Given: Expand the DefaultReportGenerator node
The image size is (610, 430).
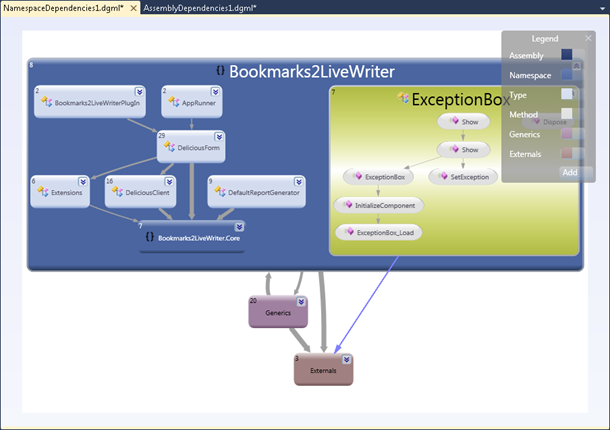Looking at the screenshot, I should coord(299,182).
